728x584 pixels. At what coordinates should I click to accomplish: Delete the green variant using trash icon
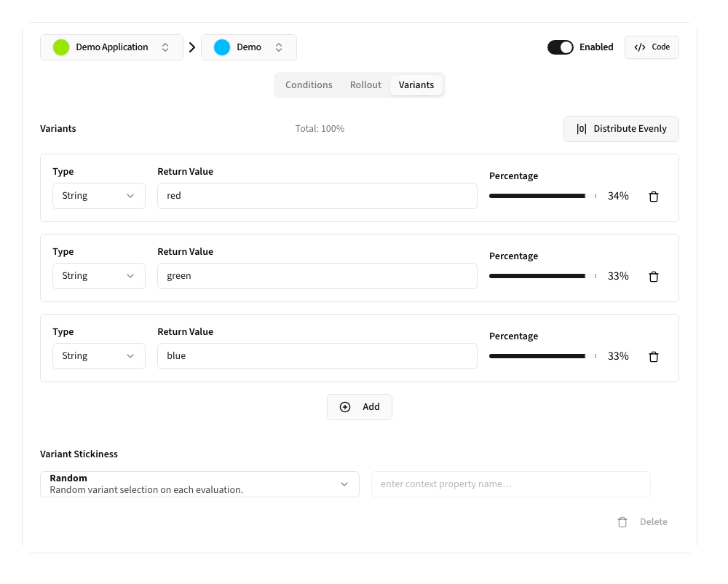click(653, 277)
